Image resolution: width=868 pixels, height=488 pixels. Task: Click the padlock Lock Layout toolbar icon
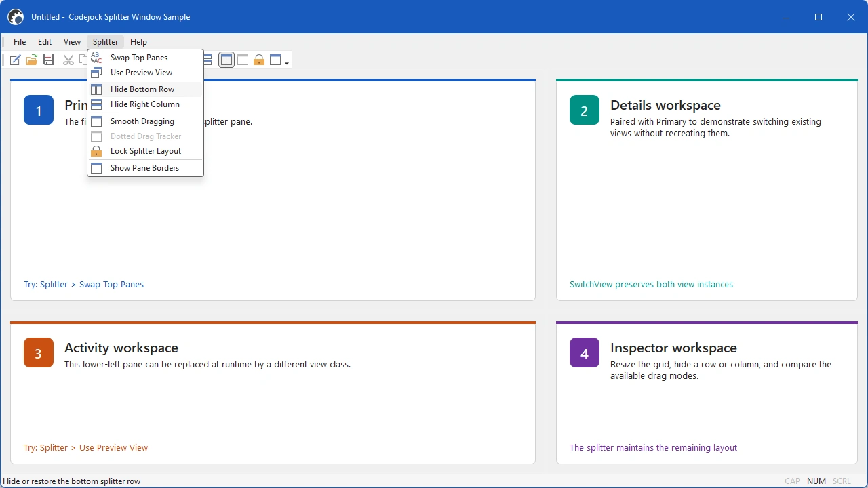coord(259,60)
